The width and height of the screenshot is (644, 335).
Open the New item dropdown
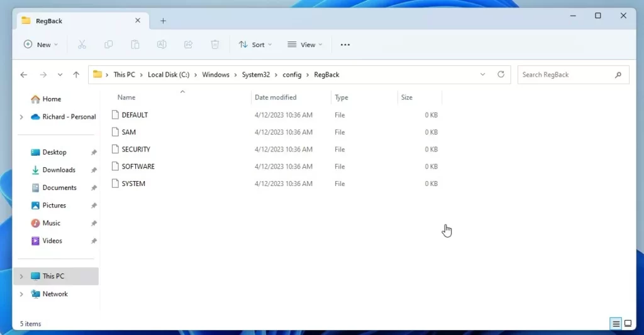[41, 45]
